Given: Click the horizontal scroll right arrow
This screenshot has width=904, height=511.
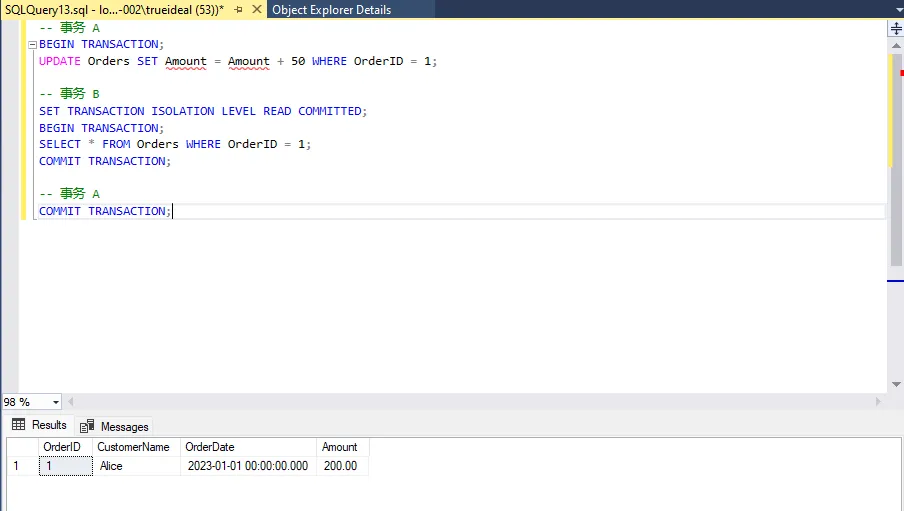Looking at the screenshot, I should click(879, 401).
